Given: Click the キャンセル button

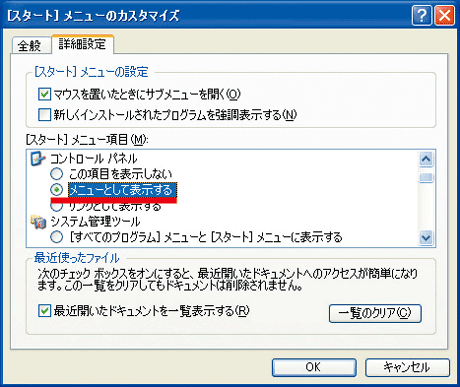Looking at the screenshot, I should 407,367.
